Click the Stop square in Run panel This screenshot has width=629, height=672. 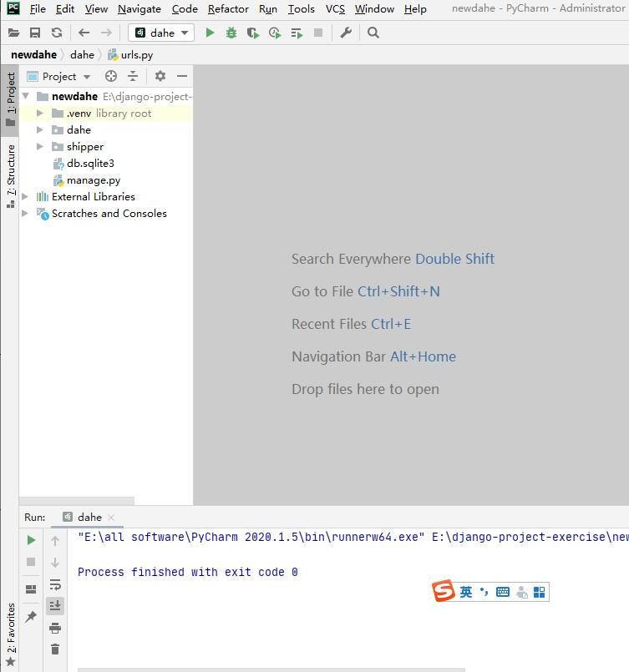coord(31,562)
